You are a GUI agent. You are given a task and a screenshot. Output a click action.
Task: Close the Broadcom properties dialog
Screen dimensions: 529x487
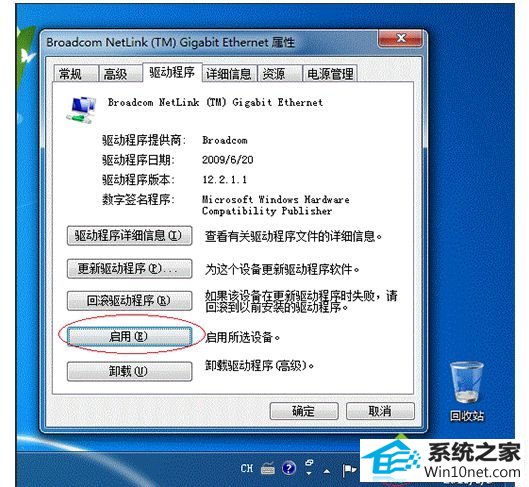click(x=400, y=38)
